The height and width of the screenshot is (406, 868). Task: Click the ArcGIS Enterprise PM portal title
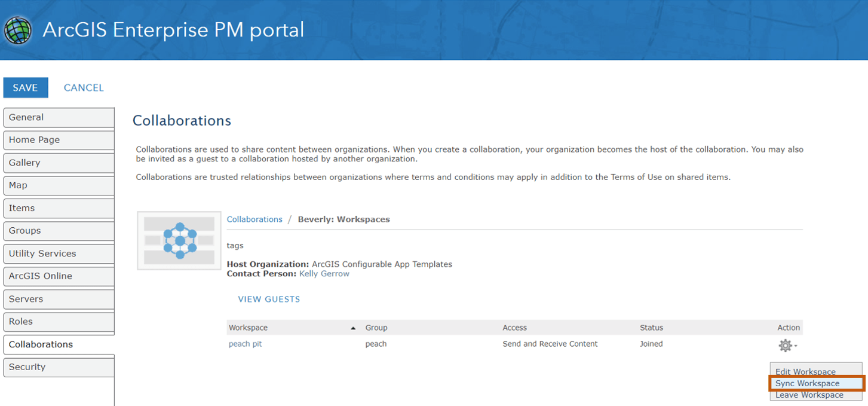tap(173, 30)
